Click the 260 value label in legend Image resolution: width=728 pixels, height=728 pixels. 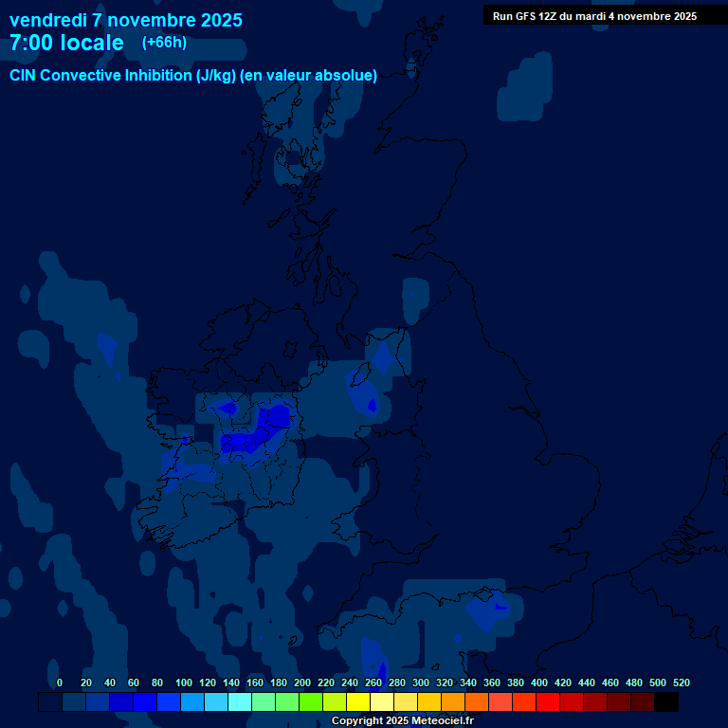click(373, 682)
